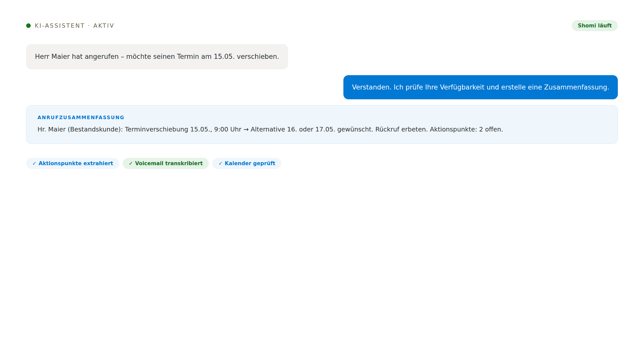Click the Hr. Maier (Bestandskunde) text

(x=80, y=129)
